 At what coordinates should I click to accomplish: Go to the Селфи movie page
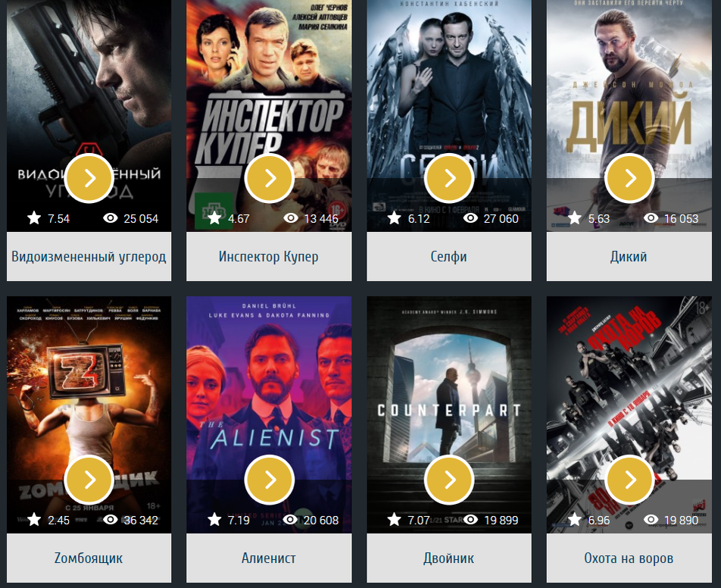tap(449, 257)
